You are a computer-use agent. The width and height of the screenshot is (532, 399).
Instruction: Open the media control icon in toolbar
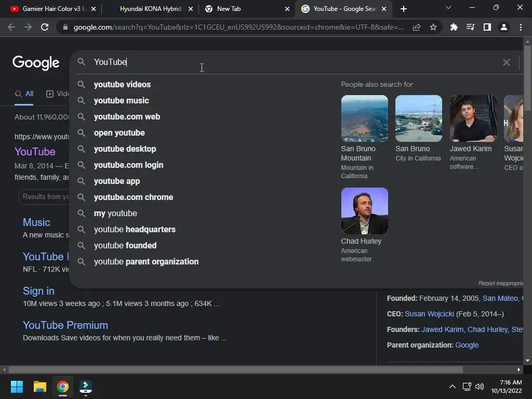coord(470,27)
